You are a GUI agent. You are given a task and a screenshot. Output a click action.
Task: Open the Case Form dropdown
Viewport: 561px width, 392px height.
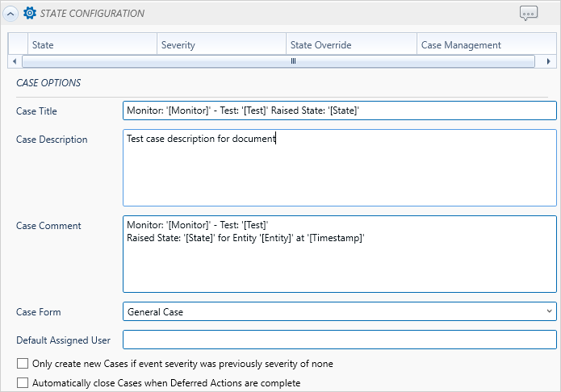point(339,311)
